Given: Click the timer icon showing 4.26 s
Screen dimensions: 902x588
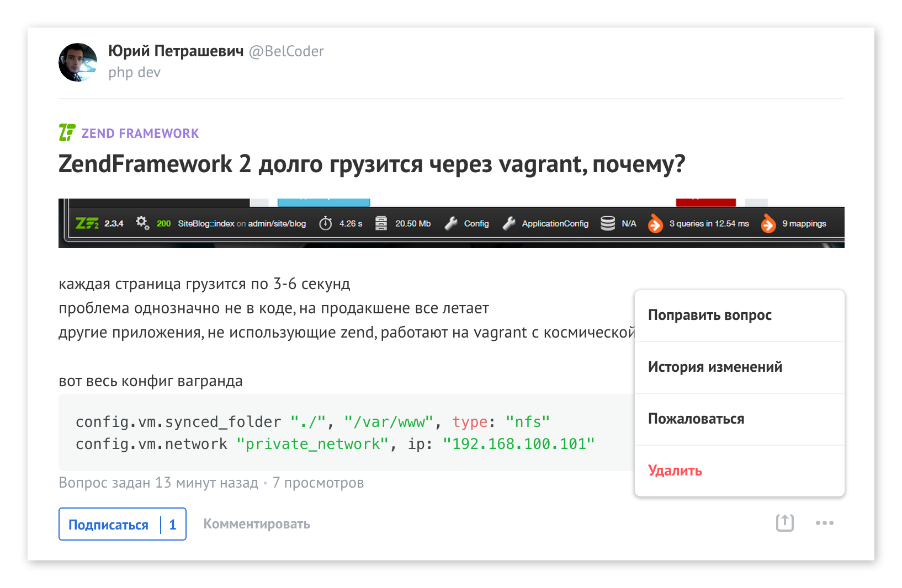Looking at the screenshot, I should point(326,223).
